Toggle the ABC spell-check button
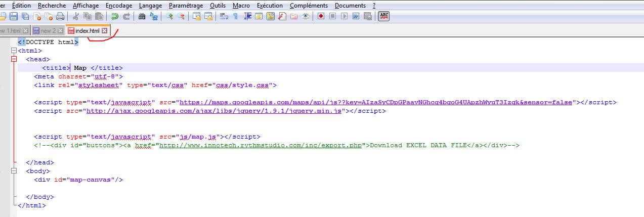This screenshot has height=217, width=644. point(384,17)
